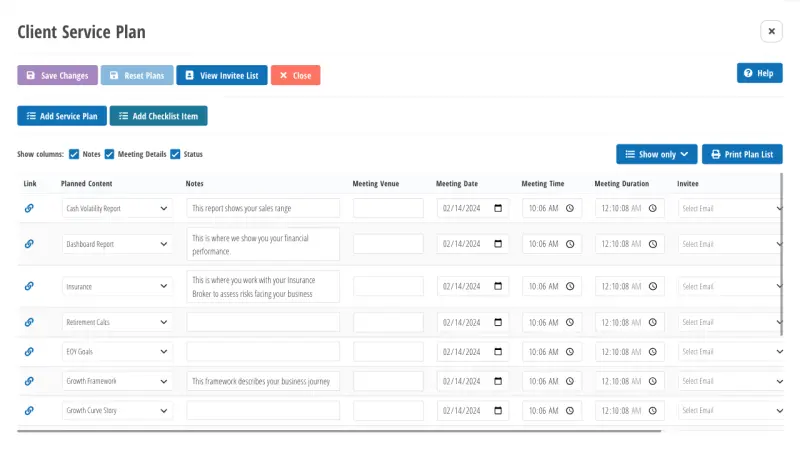Open Planned Content dropdown showing Growth Framework
This screenshot has width=800, height=450.
tap(118, 381)
